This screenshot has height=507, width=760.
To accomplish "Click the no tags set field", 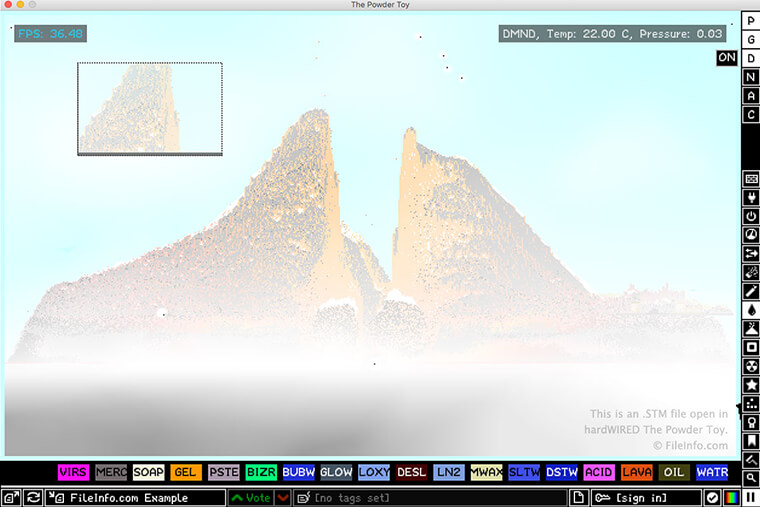I will point(430,497).
